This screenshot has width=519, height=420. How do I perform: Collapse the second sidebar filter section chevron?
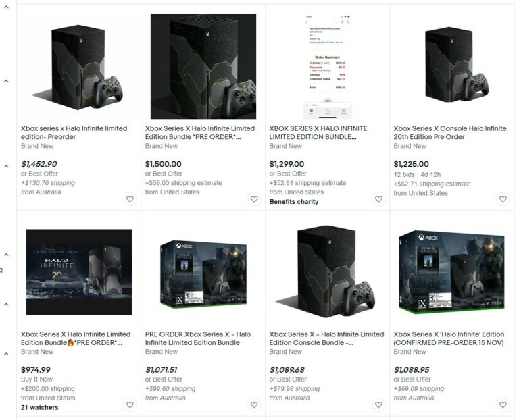[x=6, y=81]
